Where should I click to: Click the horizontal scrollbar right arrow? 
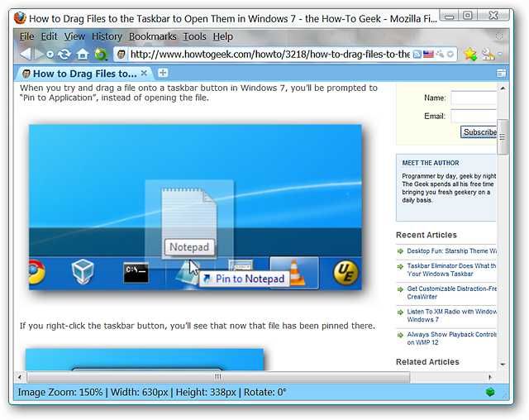[x=490, y=377]
